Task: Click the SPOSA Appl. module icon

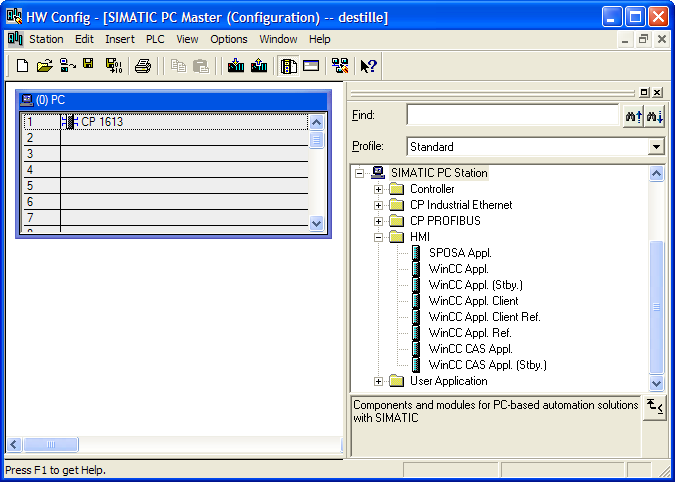Action: pos(416,253)
